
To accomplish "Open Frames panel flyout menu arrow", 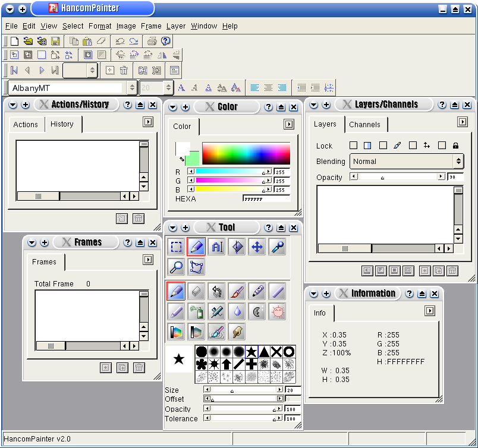I will click(148, 260).
